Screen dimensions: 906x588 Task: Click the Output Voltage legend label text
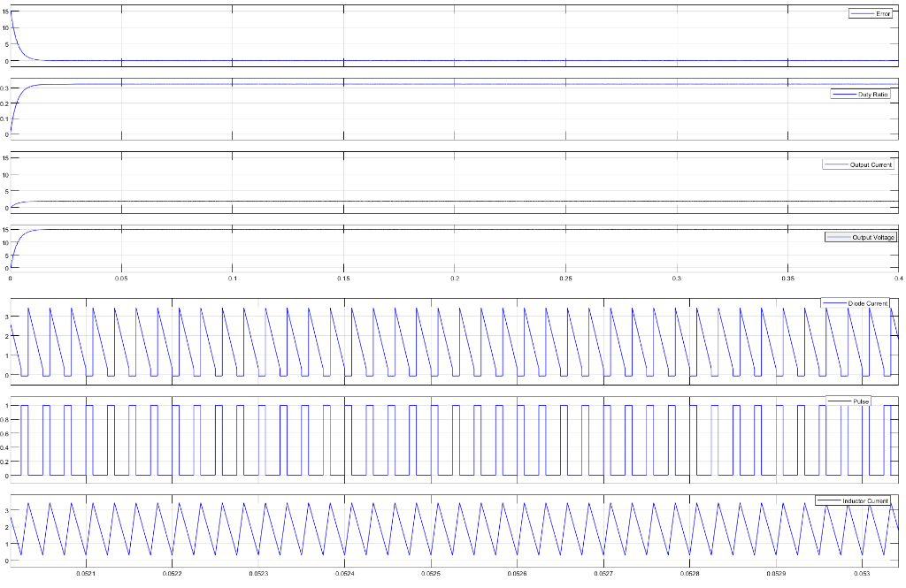tap(874, 237)
